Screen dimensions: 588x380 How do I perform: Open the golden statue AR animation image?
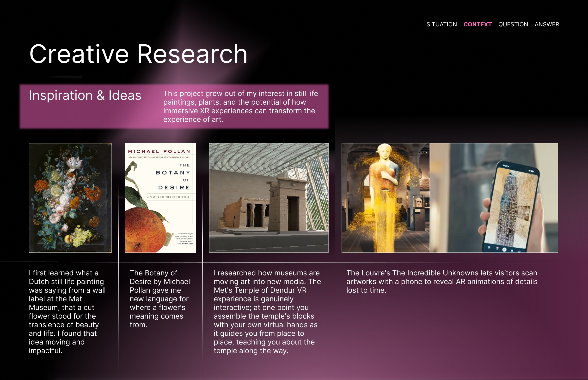386,198
